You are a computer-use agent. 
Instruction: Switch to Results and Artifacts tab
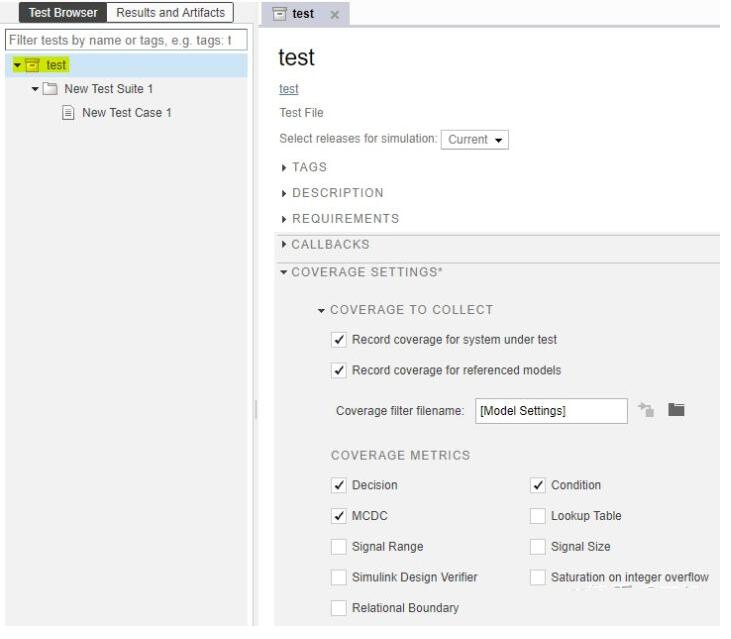[171, 13]
